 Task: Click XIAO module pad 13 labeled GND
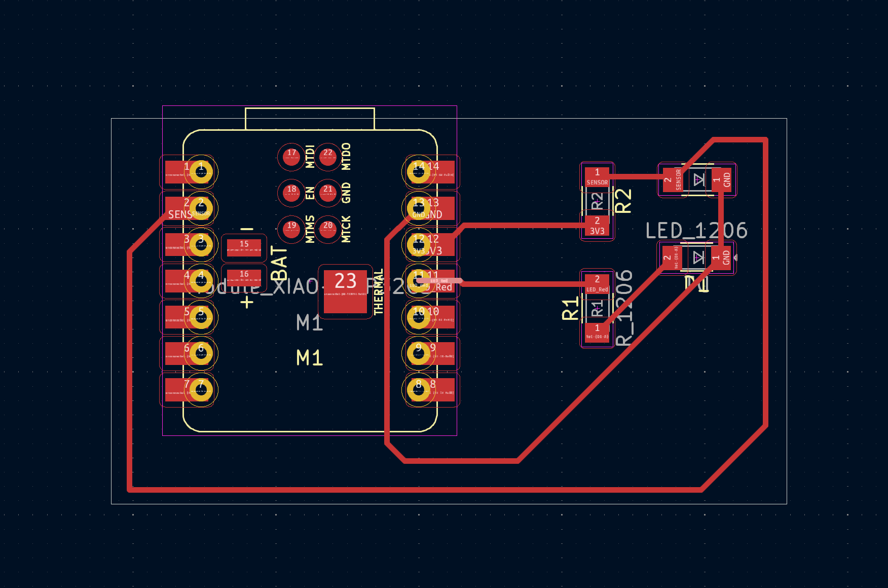(x=419, y=208)
